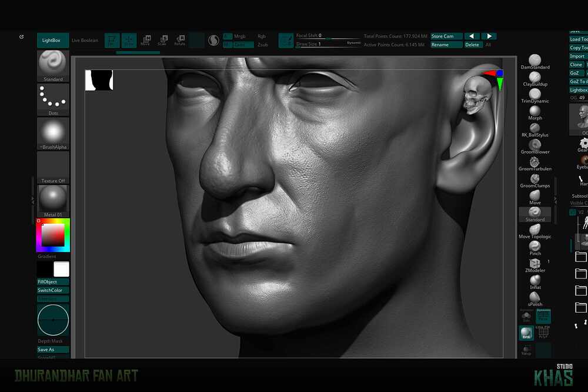Adjust the Draw Size slider

point(328,44)
